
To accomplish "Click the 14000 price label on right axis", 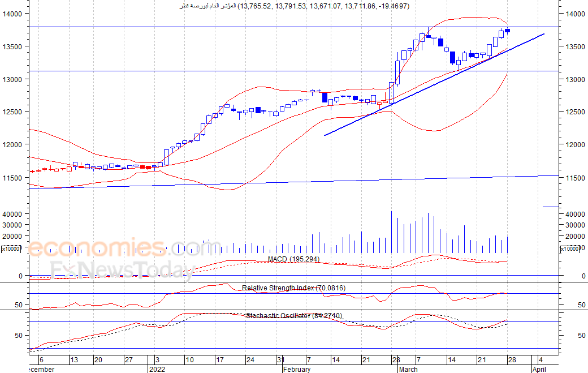I will tap(575, 14).
